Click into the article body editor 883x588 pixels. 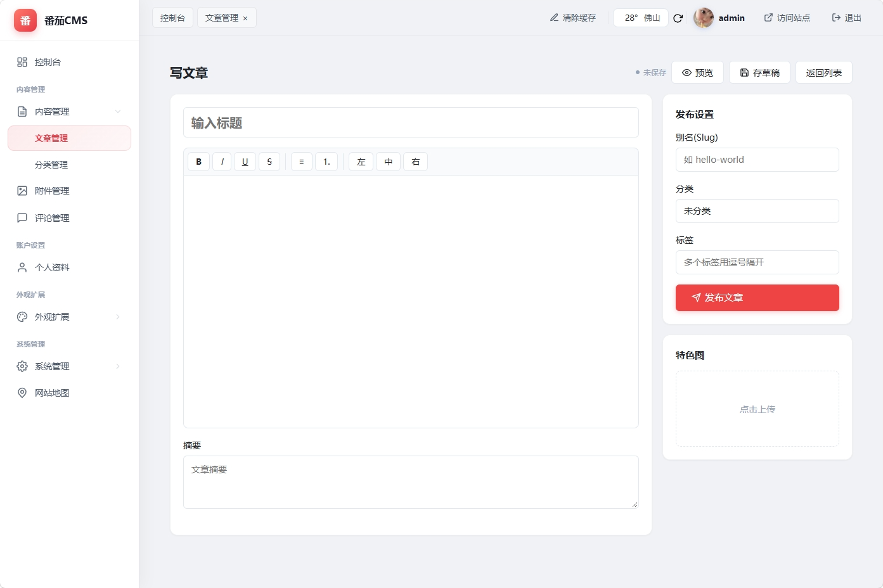411,301
